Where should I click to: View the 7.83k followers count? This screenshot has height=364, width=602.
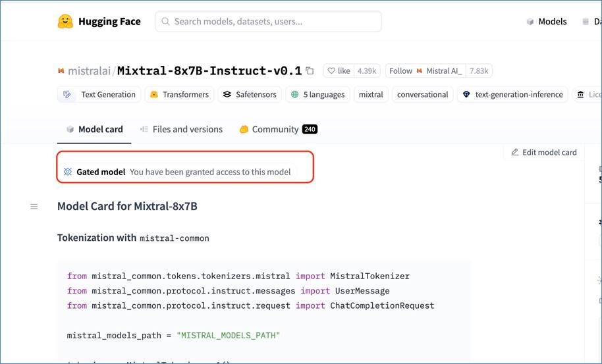click(x=479, y=71)
